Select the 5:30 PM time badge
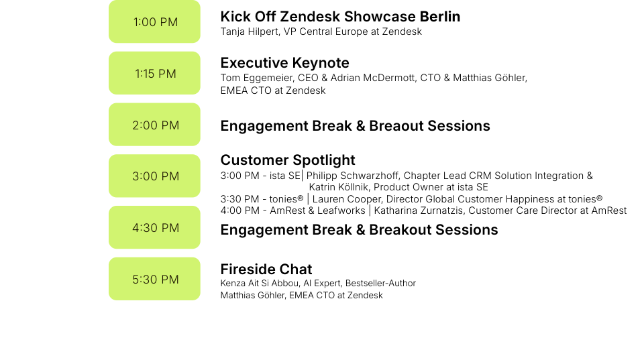 154,279
